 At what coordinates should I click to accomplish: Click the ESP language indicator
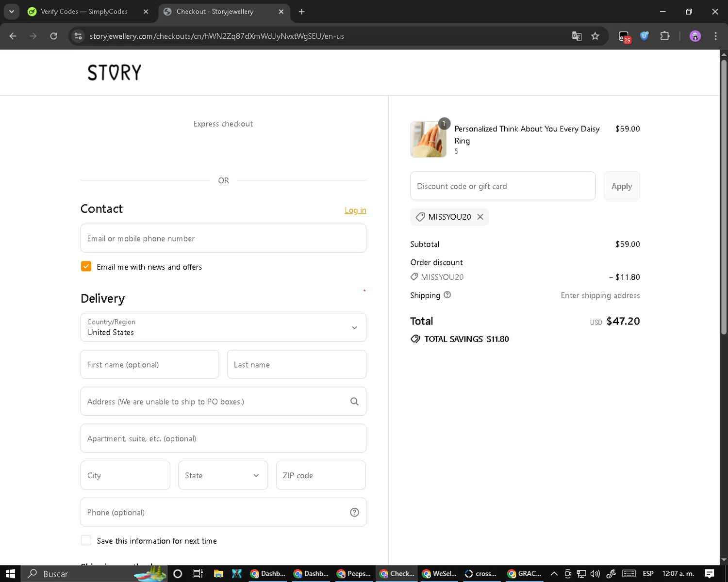coord(648,574)
